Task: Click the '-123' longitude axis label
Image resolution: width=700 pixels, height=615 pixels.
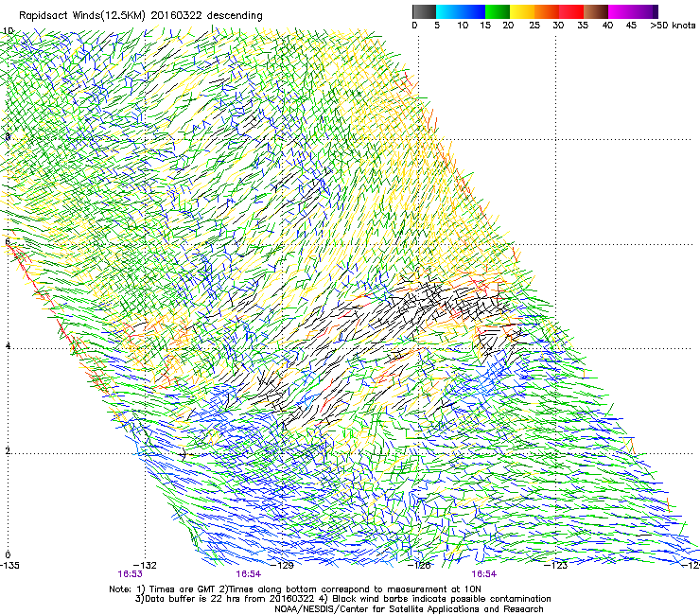Action: [x=556, y=565]
